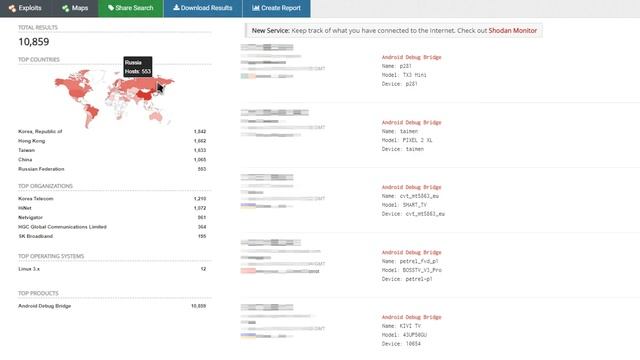Click China on the world map

coord(143,96)
